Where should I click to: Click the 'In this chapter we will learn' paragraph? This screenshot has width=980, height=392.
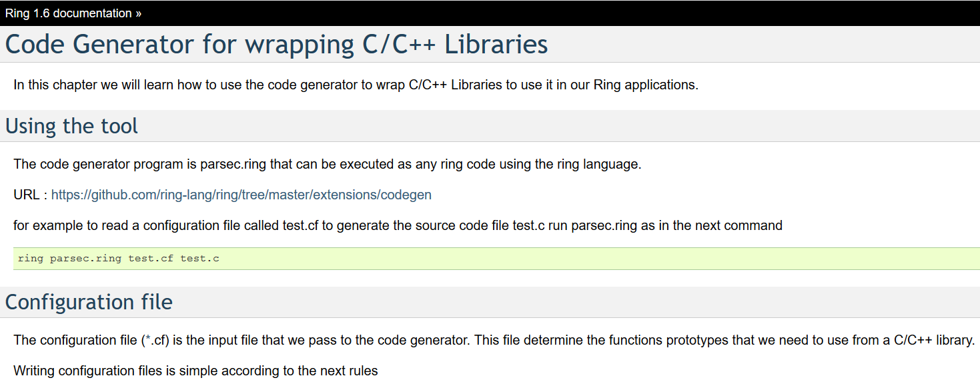pos(356,85)
